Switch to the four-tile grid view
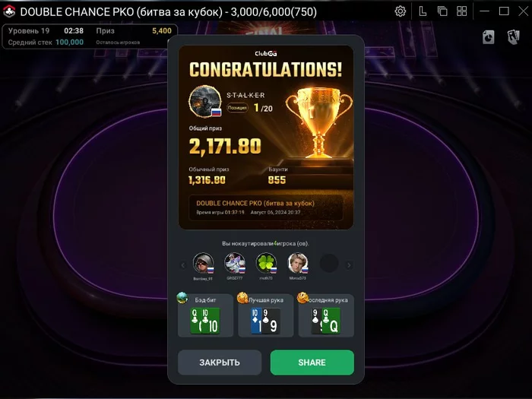The height and width of the screenshot is (399, 532). tap(462, 11)
